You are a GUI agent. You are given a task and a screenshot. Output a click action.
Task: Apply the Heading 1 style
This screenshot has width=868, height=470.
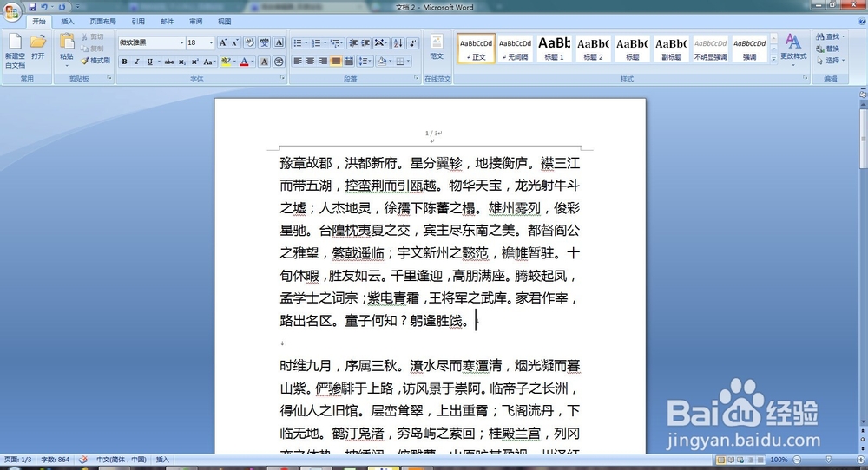pos(554,49)
